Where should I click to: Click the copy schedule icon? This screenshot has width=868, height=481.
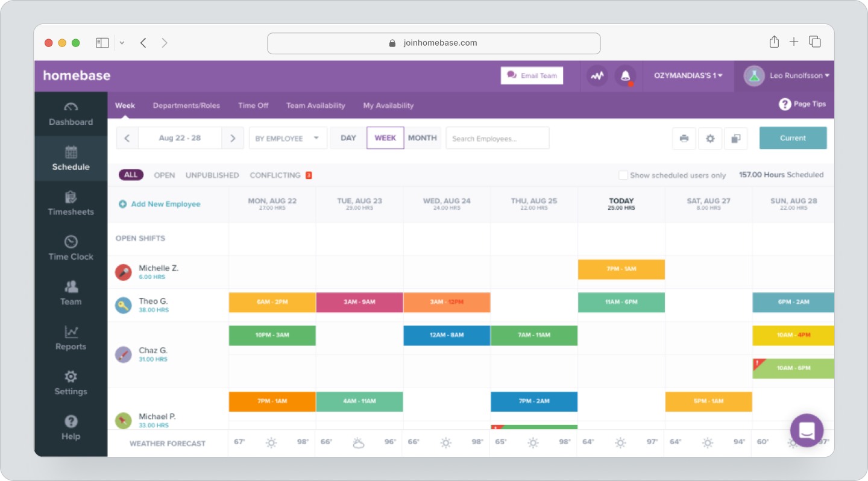point(736,137)
